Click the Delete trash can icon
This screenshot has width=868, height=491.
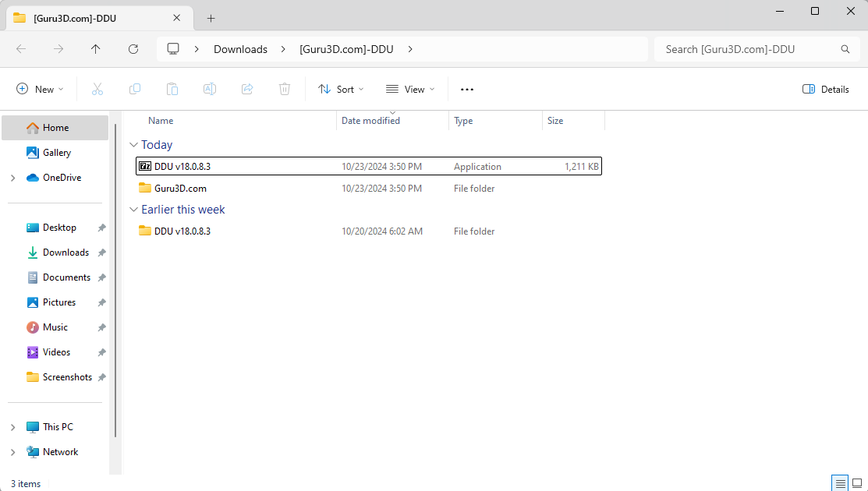[285, 89]
